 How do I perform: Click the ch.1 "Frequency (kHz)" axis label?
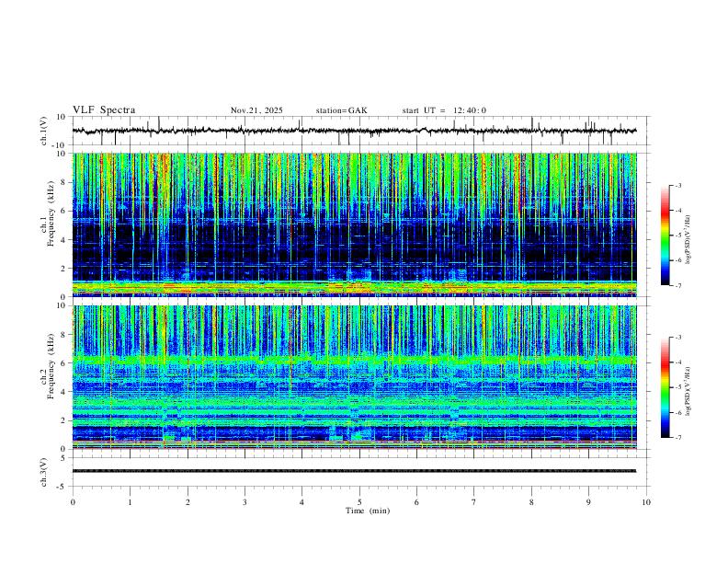51,212
